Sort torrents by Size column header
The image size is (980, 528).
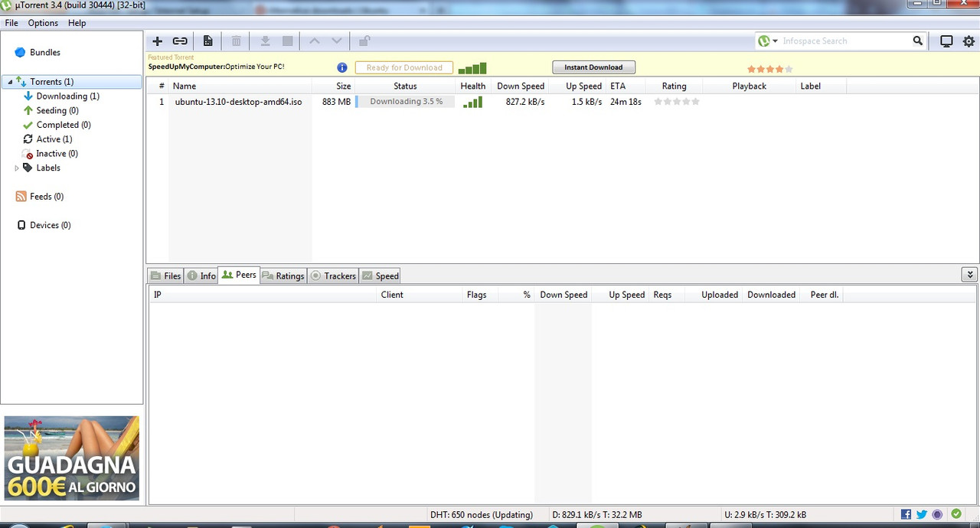tap(334, 86)
